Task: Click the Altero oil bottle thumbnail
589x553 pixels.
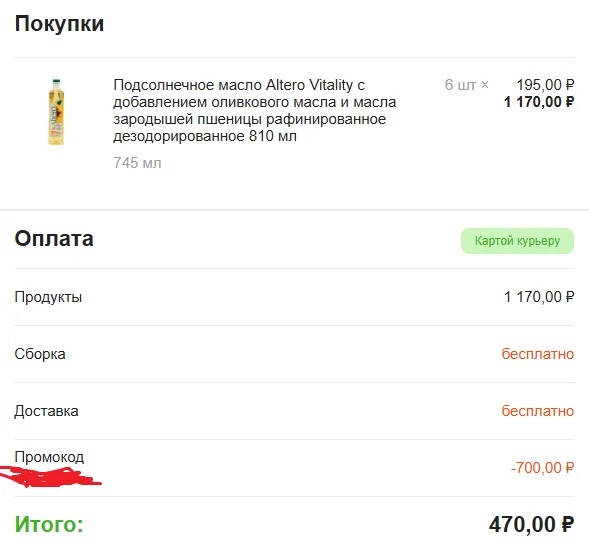Action: pyautogui.click(x=56, y=112)
